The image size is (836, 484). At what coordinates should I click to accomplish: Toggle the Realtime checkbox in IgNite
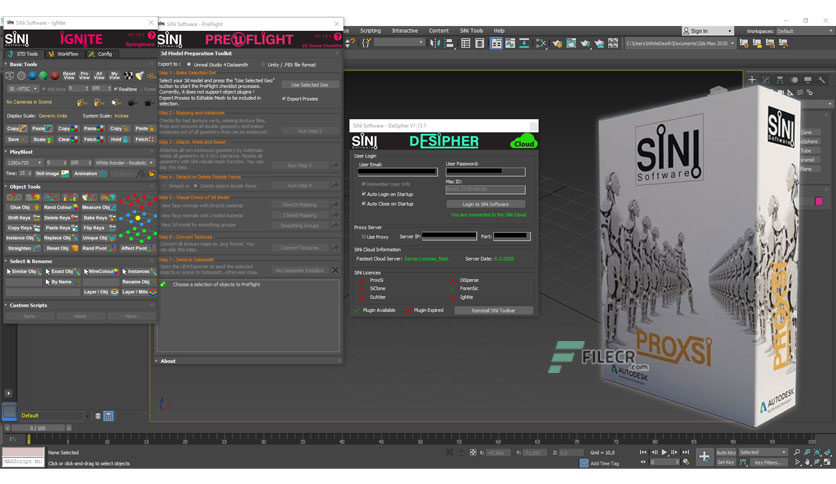pyautogui.click(x=115, y=89)
